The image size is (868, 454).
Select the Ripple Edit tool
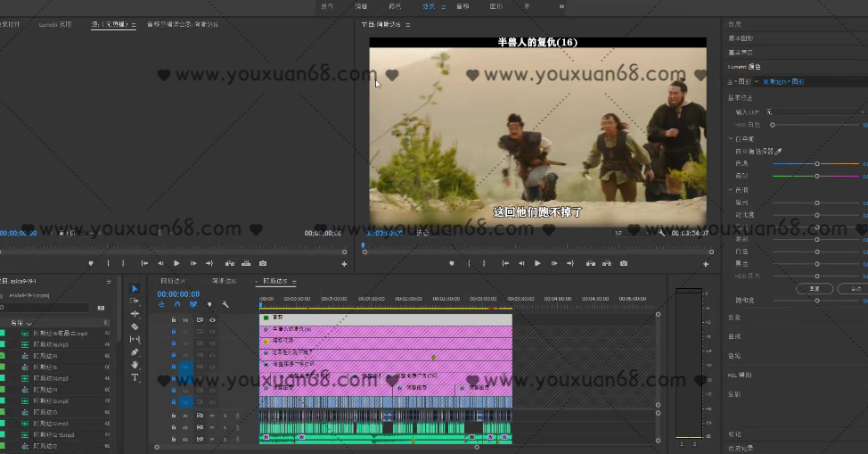click(135, 314)
